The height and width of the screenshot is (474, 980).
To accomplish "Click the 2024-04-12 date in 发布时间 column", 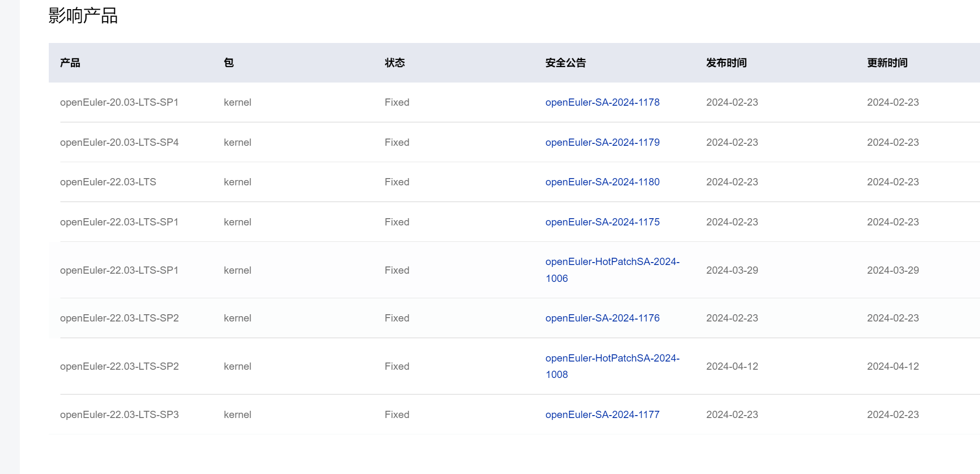I will pyautogui.click(x=732, y=366).
